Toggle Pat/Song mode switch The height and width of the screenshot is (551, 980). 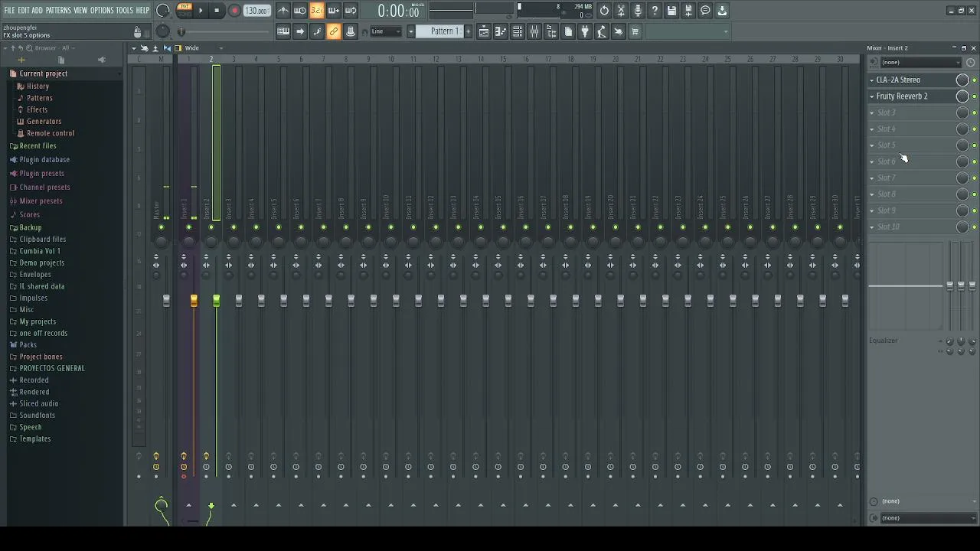[185, 10]
